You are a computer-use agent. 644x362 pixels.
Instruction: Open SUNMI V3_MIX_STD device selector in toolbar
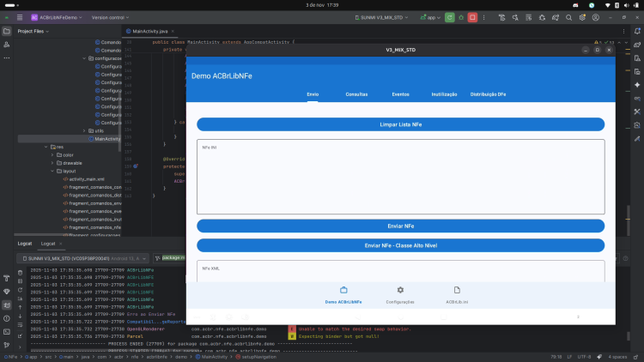[381, 18]
